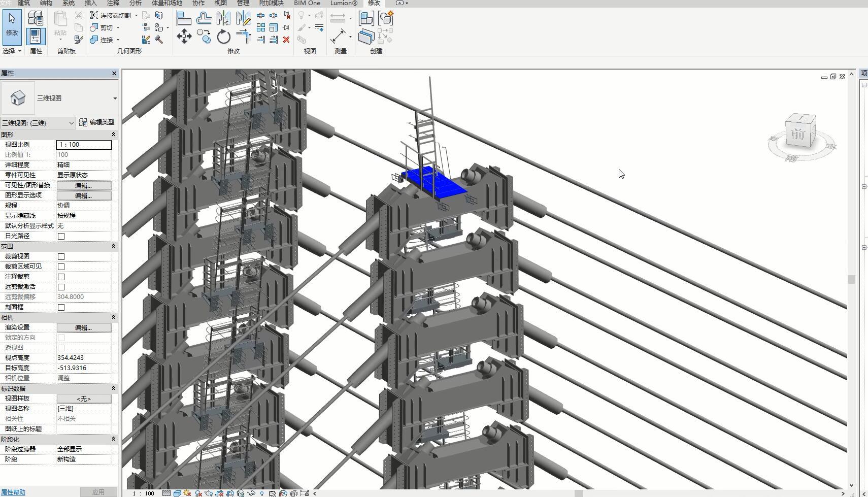This screenshot has width=868, height=497.
Task: Select the Copy tool icon
Action: click(x=204, y=36)
